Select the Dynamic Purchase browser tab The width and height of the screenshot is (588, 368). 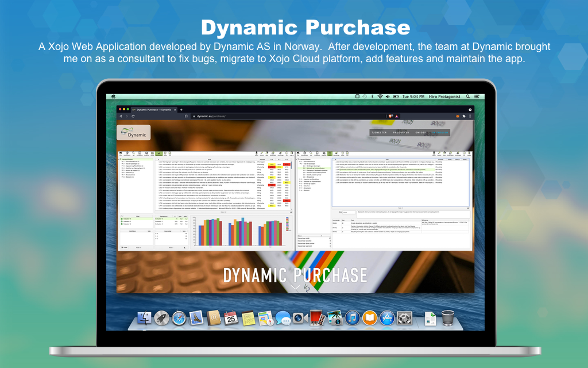click(x=154, y=109)
